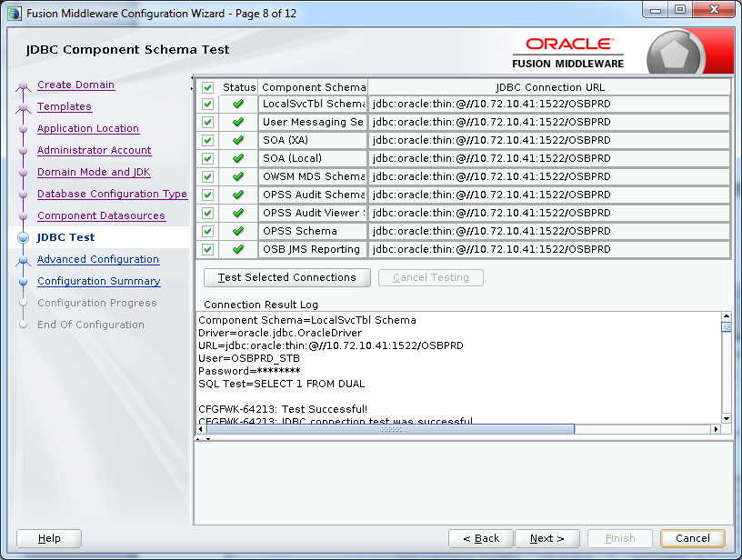Click the green status checkmark for OPSS Audit Schema

pyautogui.click(x=238, y=195)
